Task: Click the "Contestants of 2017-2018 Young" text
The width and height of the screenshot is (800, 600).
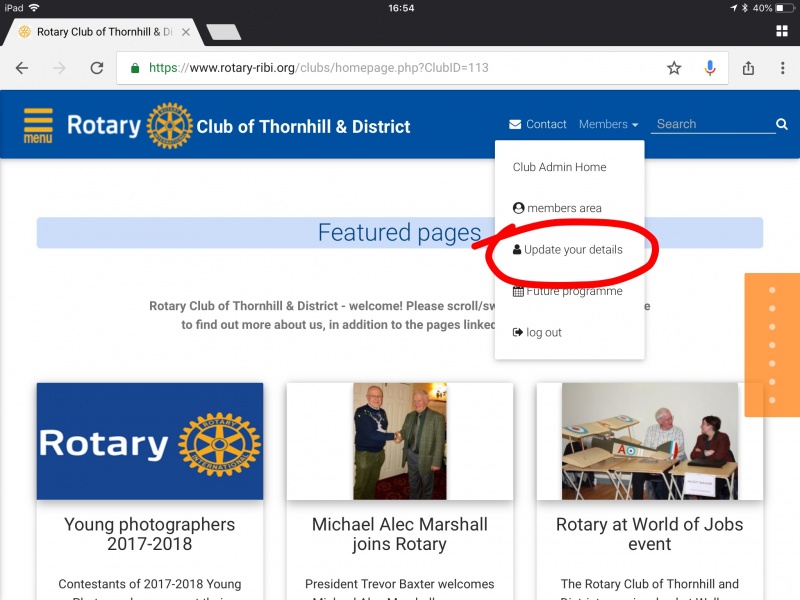Action: (x=150, y=584)
